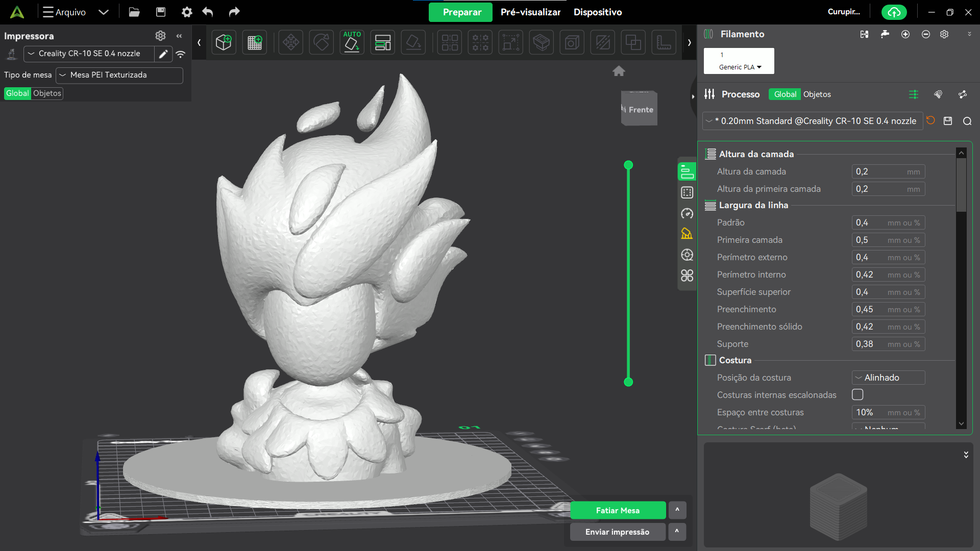
Task: Select Global in the Processo header
Action: coord(785,94)
